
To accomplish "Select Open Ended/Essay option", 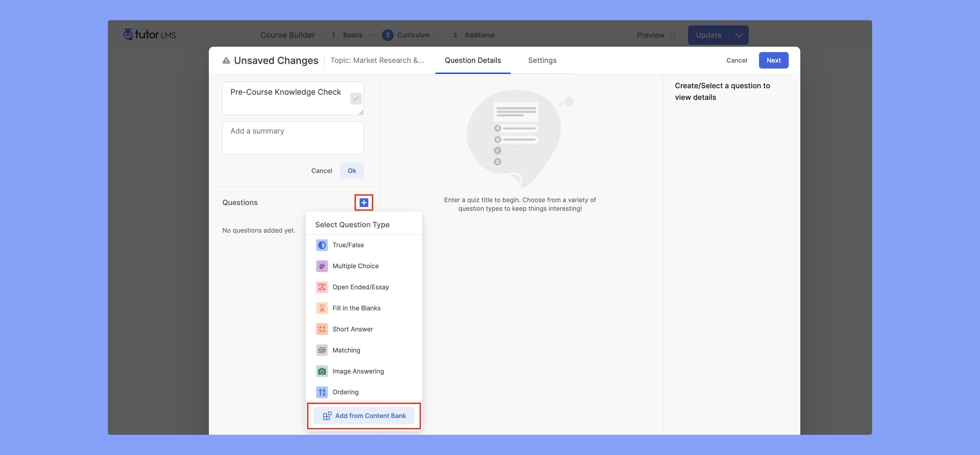I will tap(364, 287).
